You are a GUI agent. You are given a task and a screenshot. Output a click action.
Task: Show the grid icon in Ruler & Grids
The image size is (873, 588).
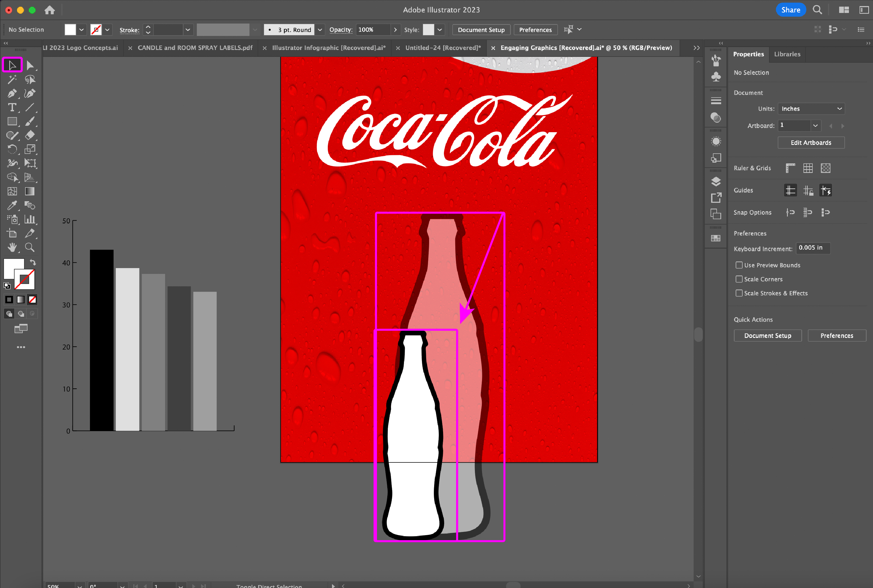(808, 168)
